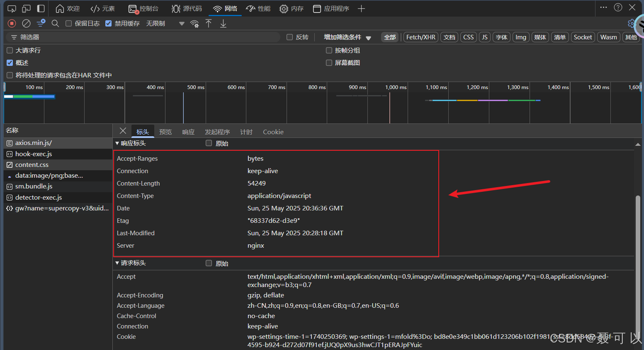Screen dimensions: 644x350
Task: Click the 筛选器 filter input field
Action: tap(143, 37)
